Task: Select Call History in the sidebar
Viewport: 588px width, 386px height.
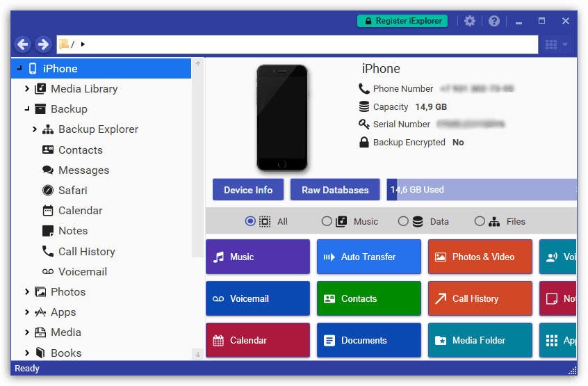Action: (x=86, y=251)
